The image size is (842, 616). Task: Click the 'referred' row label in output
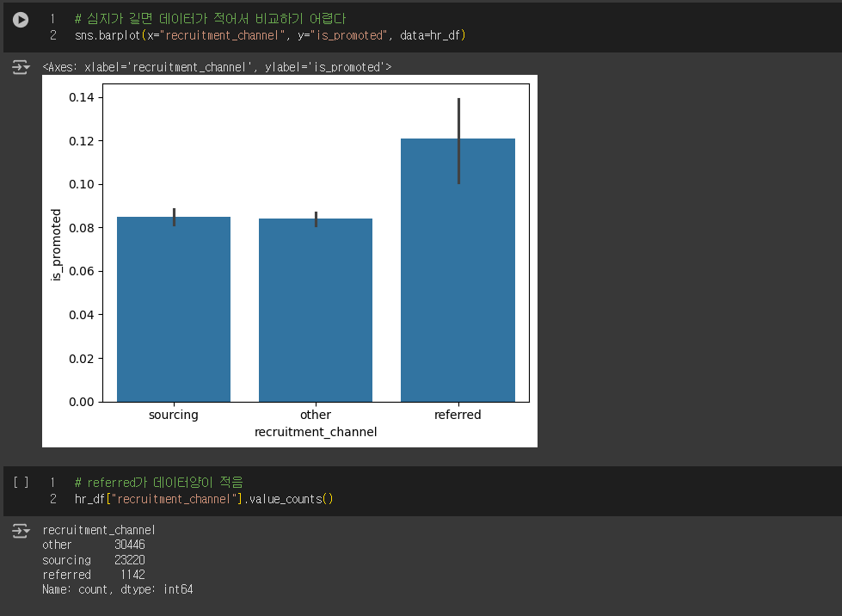click(x=66, y=576)
